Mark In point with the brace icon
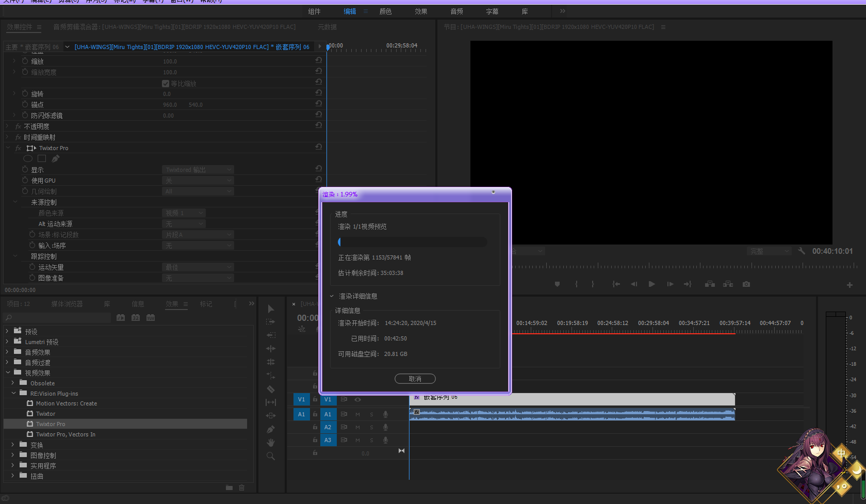Image resolution: width=866 pixels, height=504 pixels. click(577, 284)
